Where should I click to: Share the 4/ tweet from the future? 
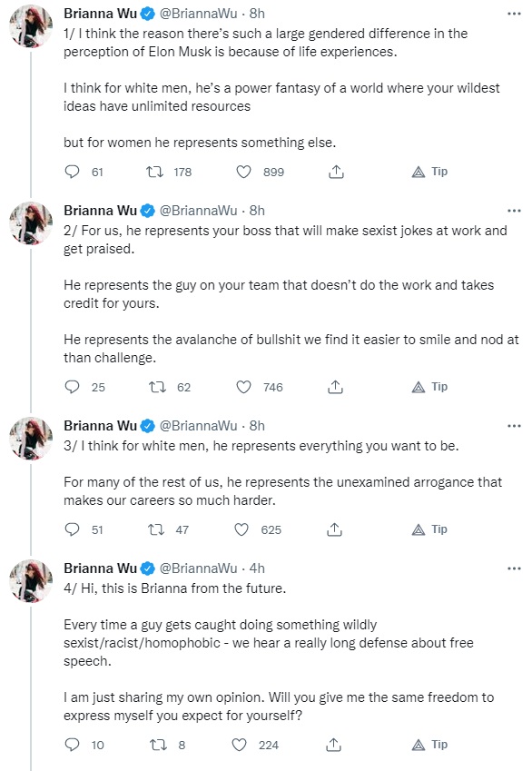point(333,745)
